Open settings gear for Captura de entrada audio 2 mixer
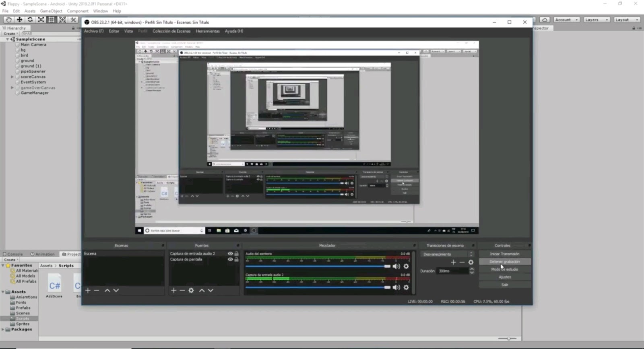644x349 pixels. [406, 287]
